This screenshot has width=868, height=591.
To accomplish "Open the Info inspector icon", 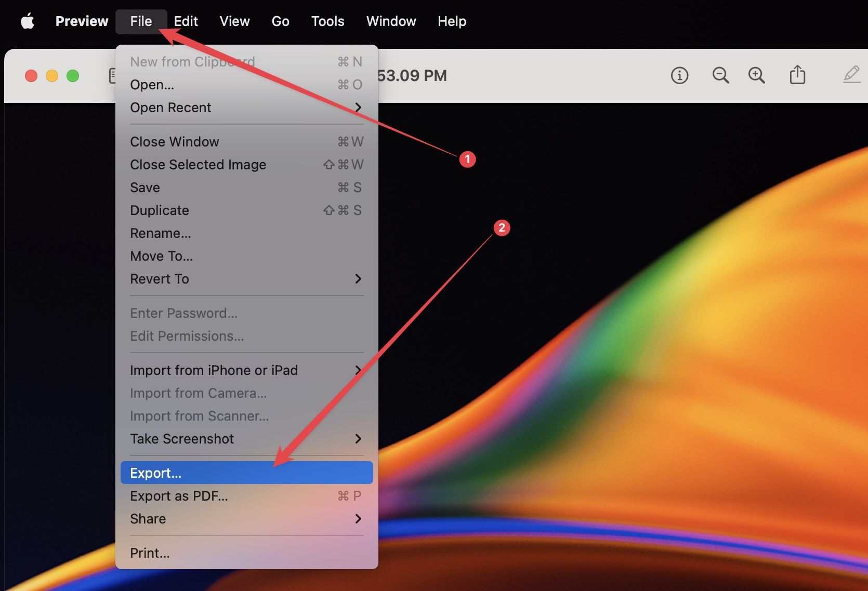I will click(679, 75).
